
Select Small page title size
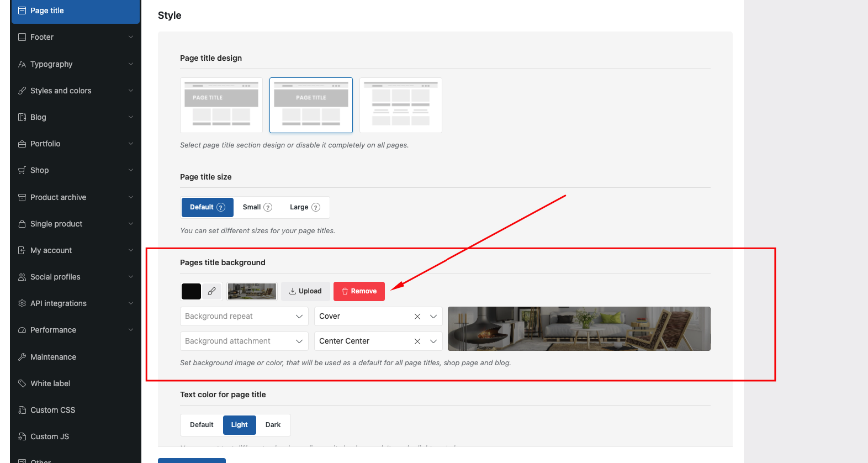click(x=257, y=207)
